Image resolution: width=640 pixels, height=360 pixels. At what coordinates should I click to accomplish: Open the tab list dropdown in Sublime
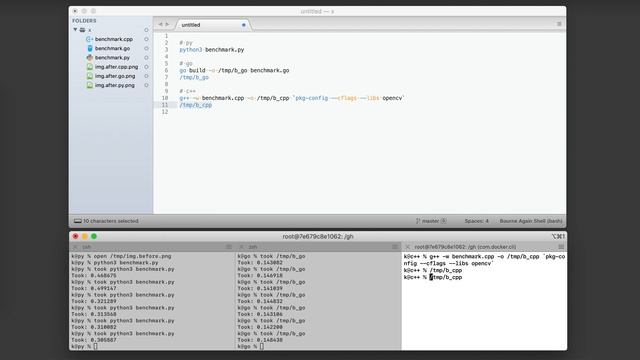(559, 24)
